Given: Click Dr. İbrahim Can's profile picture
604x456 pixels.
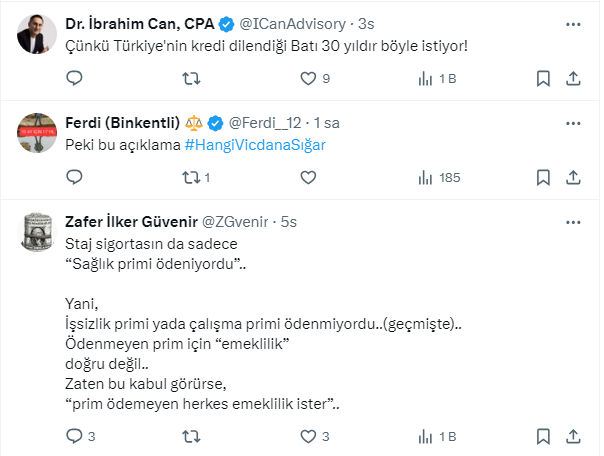Looking at the screenshot, I should (x=37, y=35).
